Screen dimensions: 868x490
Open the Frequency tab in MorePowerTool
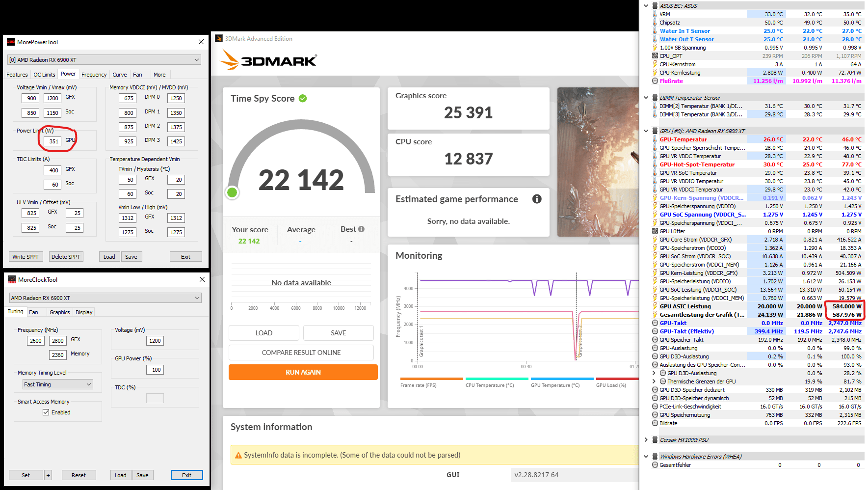[94, 75]
